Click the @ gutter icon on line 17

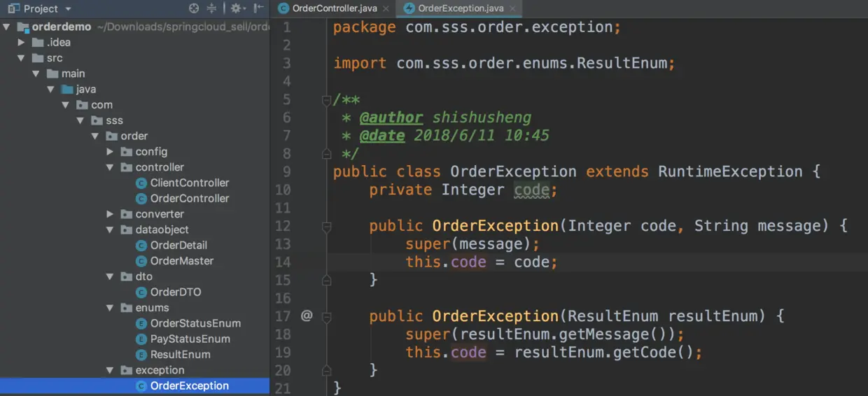click(307, 316)
